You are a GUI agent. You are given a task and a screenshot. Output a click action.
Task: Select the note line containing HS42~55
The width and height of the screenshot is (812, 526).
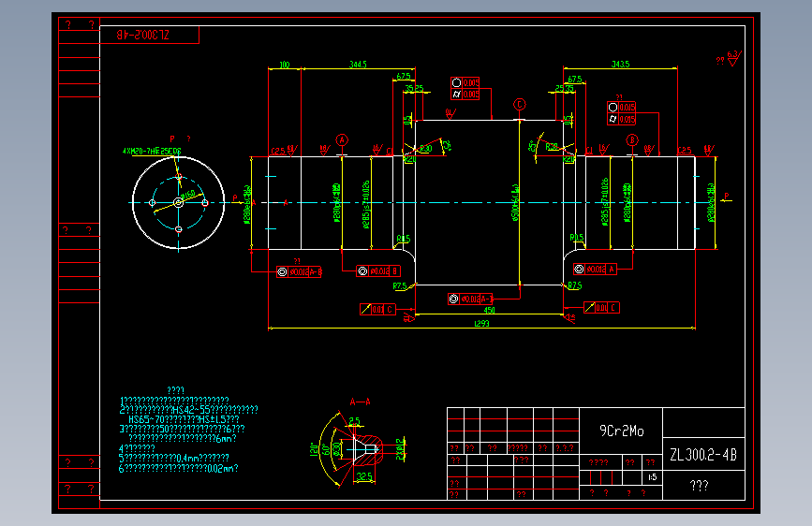pos(188,410)
